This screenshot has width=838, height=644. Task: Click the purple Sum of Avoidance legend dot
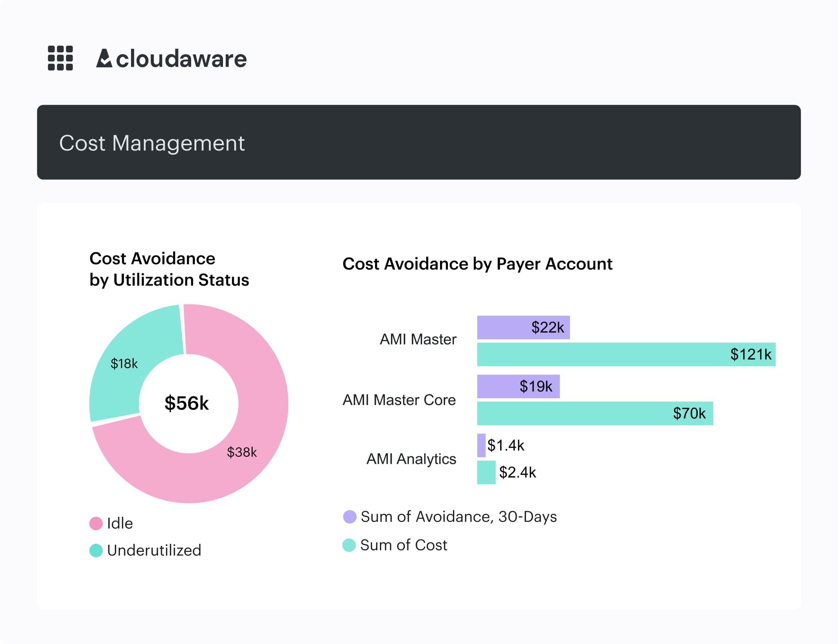[350, 517]
